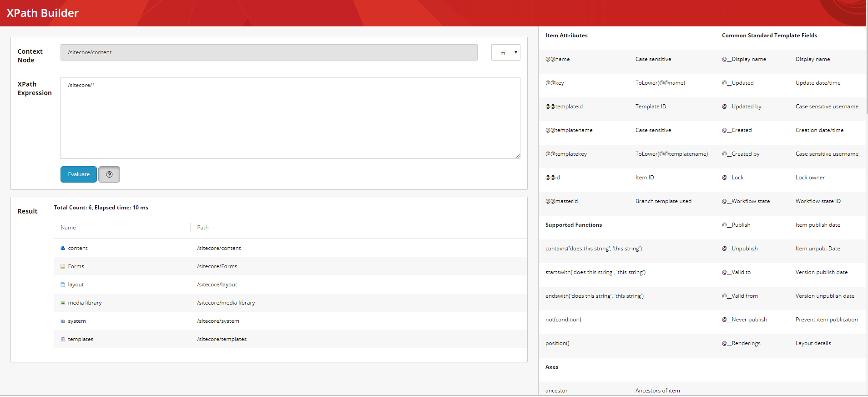The width and height of the screenshot is (868, 397).
Task: Click the path '/sitecore/Forms'
Action: pos(217,266)
